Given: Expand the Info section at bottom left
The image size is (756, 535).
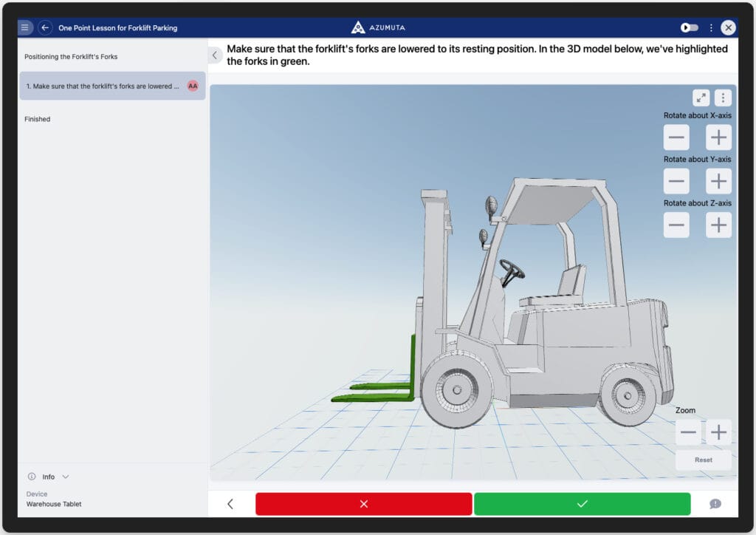Looking at the screenshot, I should click(x=49, y=477).
